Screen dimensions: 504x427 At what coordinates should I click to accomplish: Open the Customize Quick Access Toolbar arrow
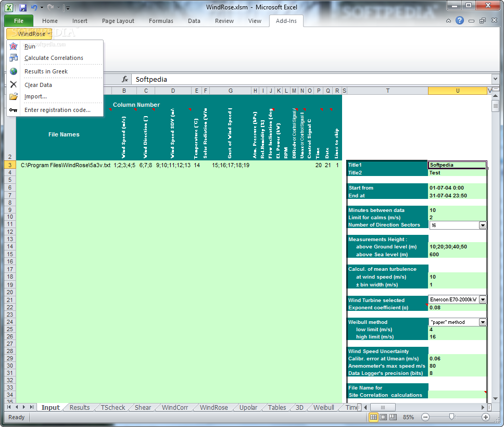coord(68,8)
